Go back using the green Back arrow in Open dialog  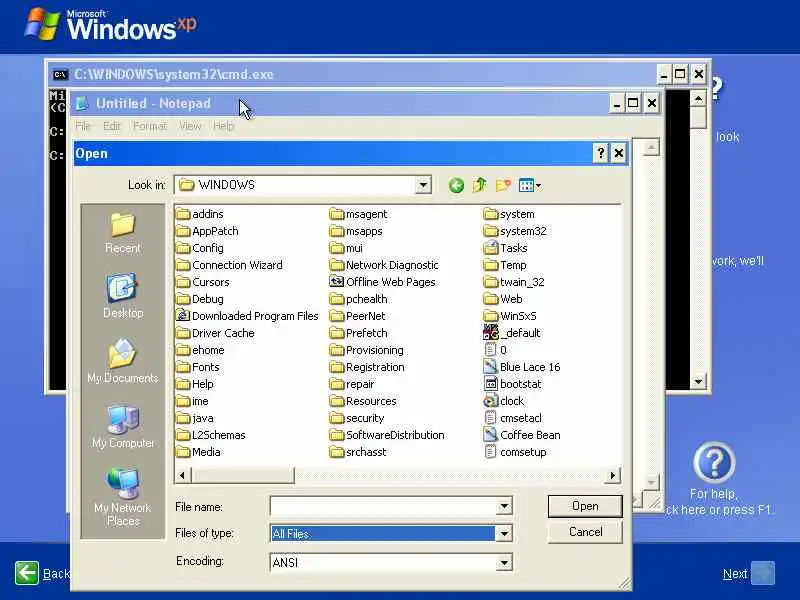tap(456, 185)
